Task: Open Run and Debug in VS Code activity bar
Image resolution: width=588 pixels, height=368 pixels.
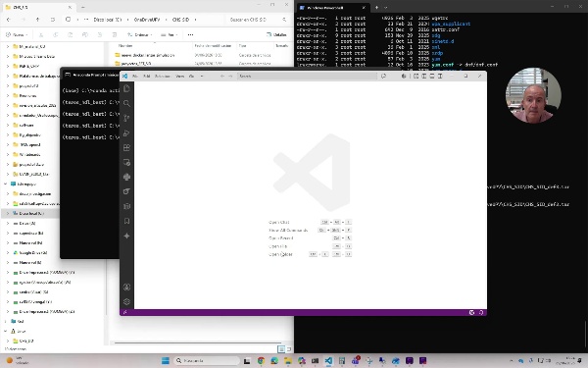Action: tap(126, 132)
